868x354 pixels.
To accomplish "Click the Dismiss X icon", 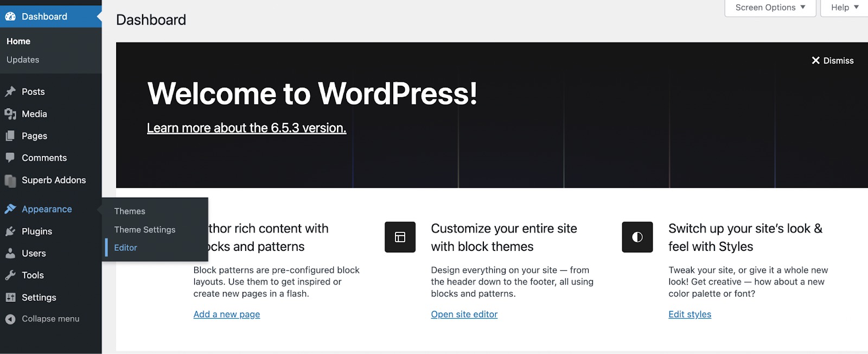I will pos(815,60).
